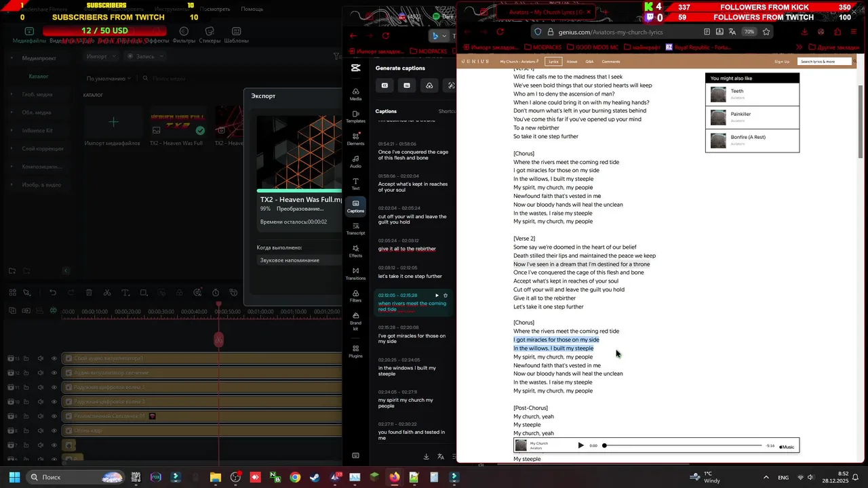This screenshot has height=488, width=868.
Task: Open the Q&A tab on Genius
Action: (x=589, y=62)
